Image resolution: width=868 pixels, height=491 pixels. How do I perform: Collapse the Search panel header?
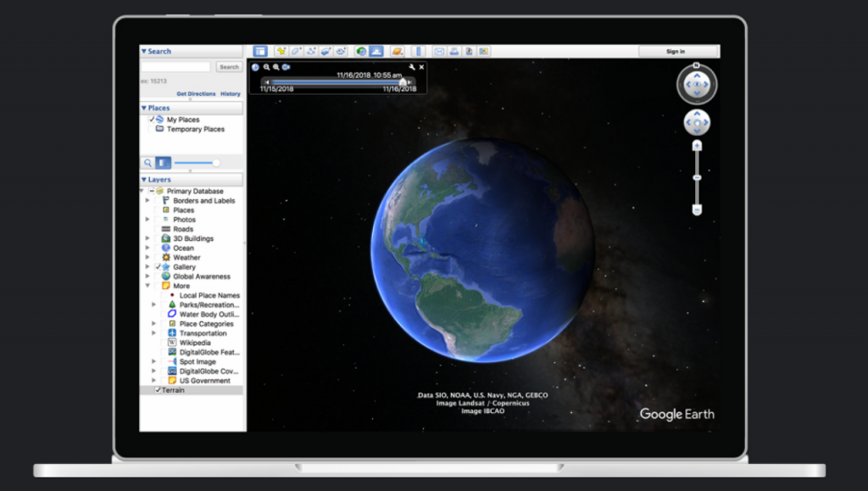(191, 52)
